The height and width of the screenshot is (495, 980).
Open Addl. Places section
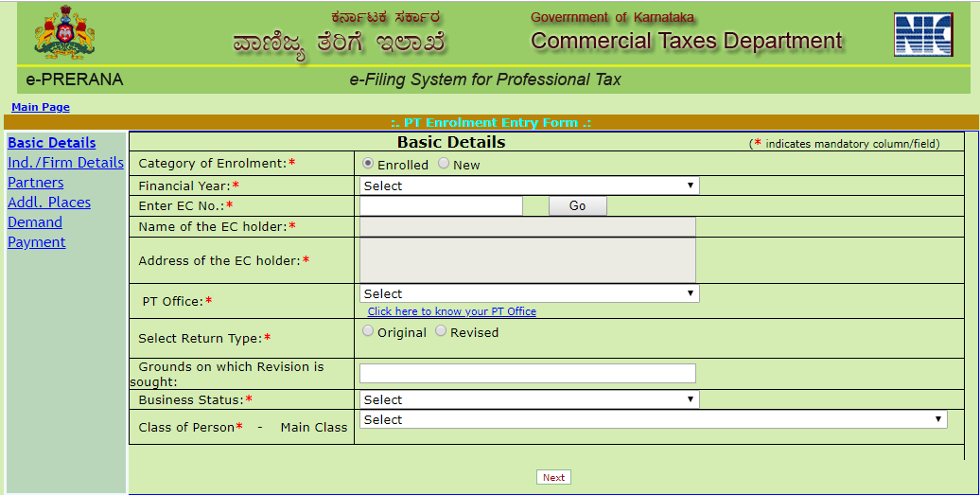[49, 203]
